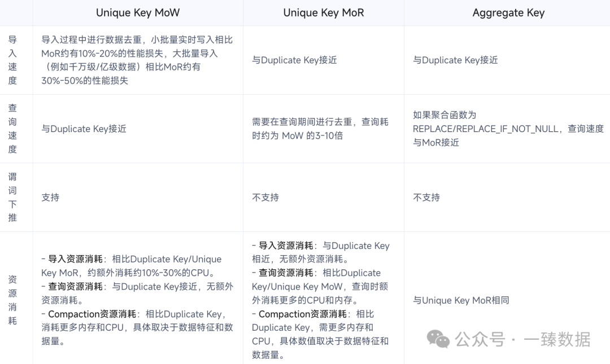Click the Unique Key MoR column header

tap(324, 13)
